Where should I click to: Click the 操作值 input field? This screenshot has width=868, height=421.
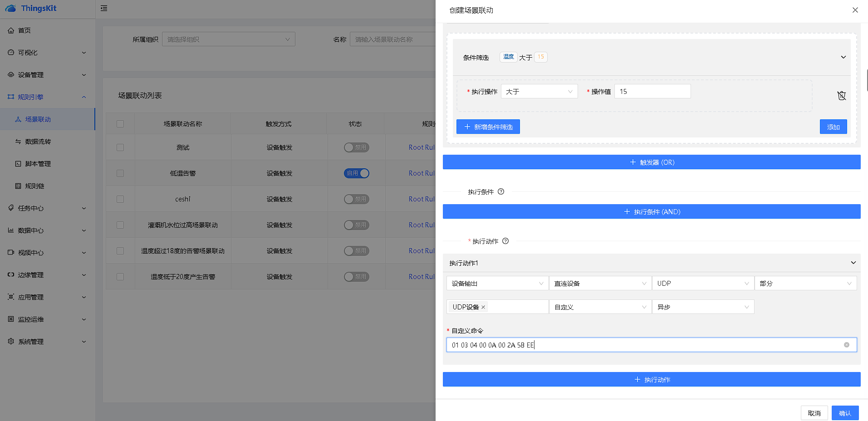point(652,92)
